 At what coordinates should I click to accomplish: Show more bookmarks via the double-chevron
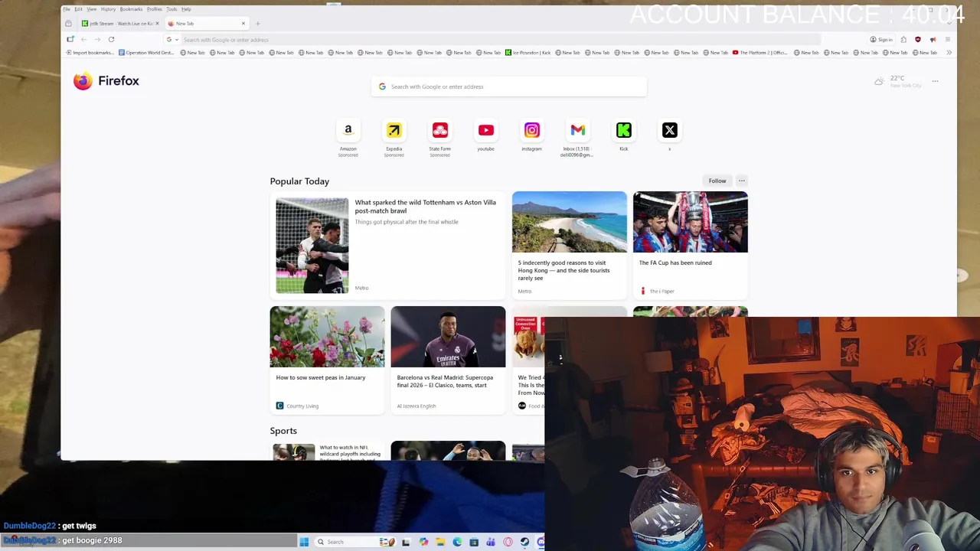pos(949,53)
